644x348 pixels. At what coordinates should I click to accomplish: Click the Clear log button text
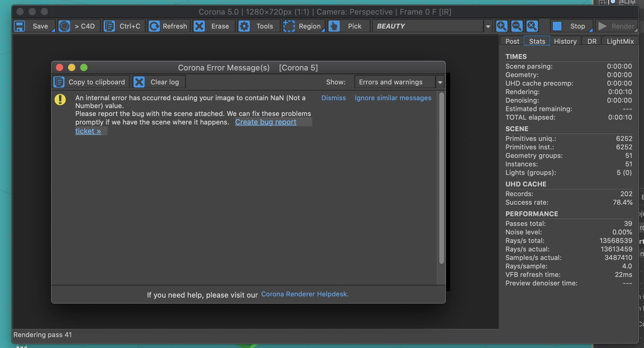(x=165, y=82)
